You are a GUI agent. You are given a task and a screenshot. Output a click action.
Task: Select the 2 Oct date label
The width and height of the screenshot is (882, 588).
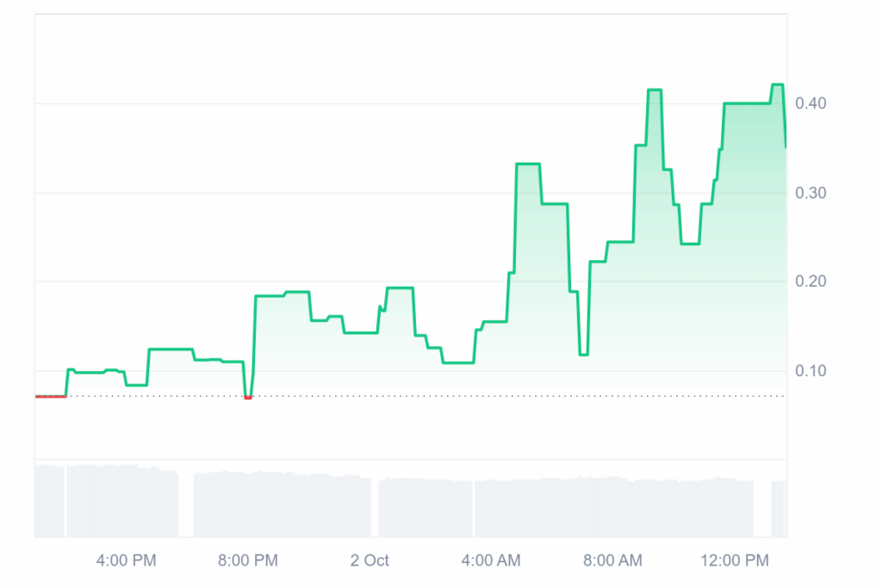pos(370,560)
